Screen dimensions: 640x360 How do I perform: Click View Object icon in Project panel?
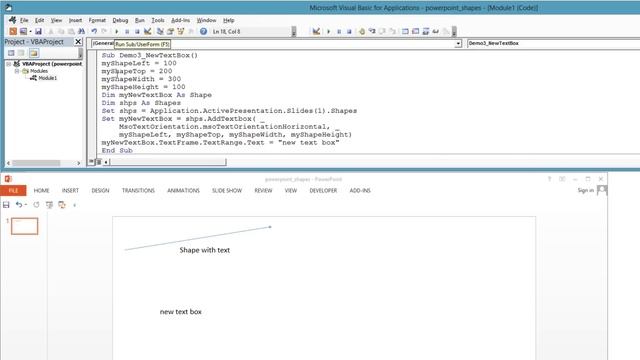click(x=21, y=53)
